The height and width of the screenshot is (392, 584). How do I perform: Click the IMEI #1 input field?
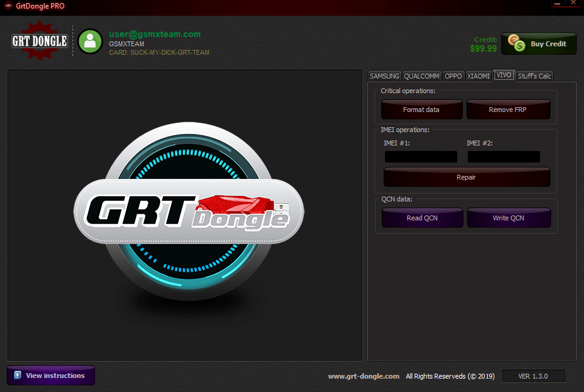coord(421,156)
